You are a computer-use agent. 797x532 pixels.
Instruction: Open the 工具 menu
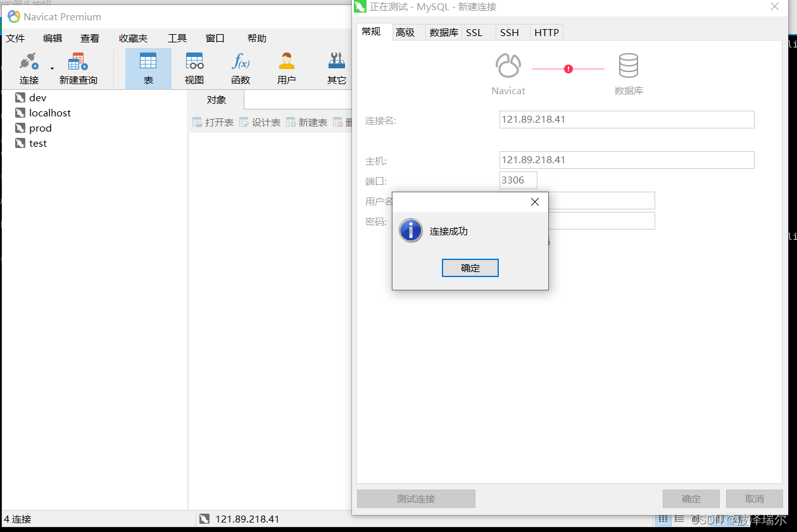177,39
